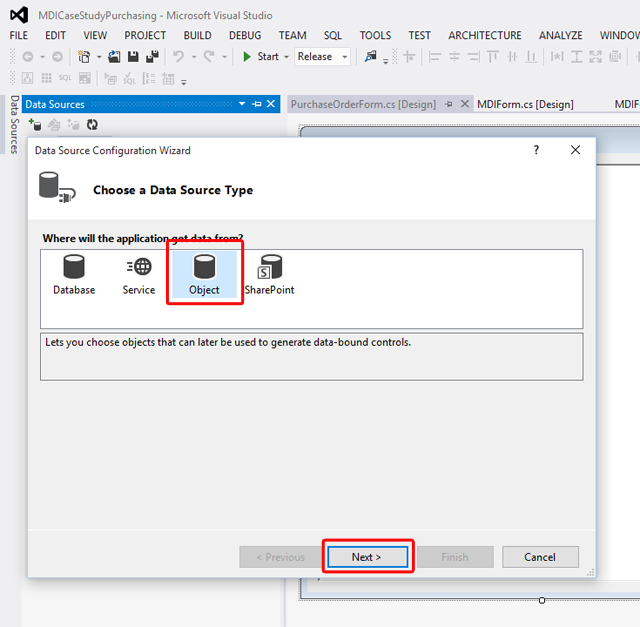
Task: Click Refresh icon in Data Sources panel
Action: pyautogui.click(x=92, y=125)
